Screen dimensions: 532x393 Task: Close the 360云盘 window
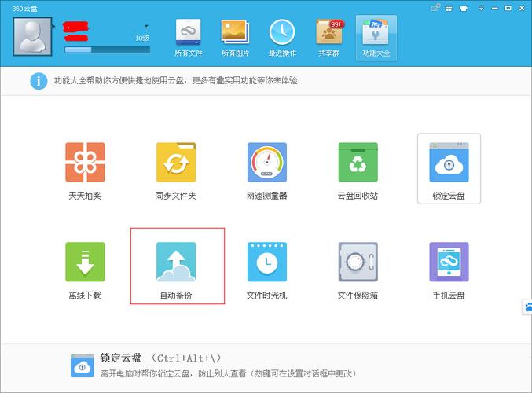coord(522,8)
